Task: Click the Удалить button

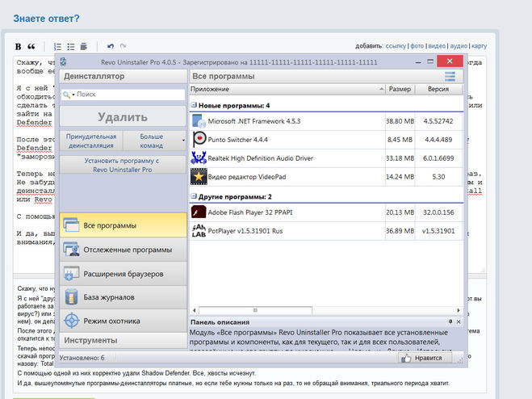Action: (x=123, y=117)
